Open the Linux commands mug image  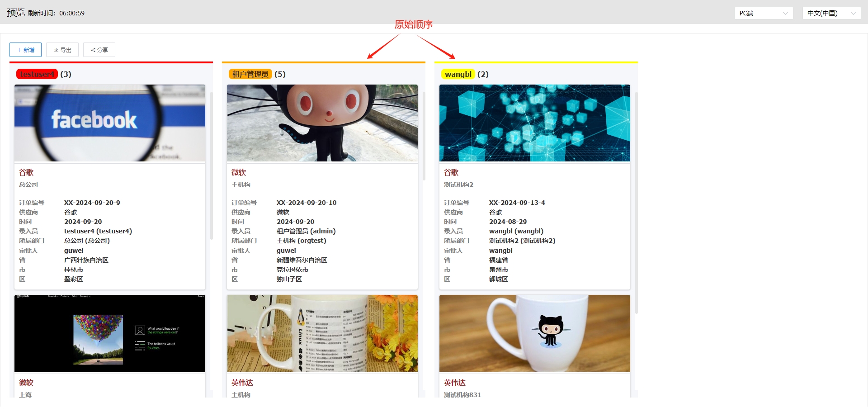(x=322, y=333)
